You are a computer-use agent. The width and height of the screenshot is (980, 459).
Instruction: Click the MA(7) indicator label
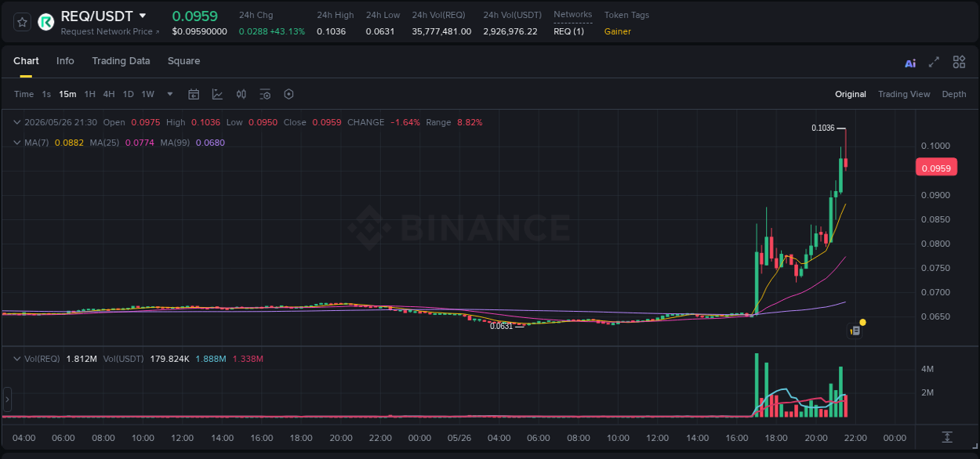[x=36, y=143]
